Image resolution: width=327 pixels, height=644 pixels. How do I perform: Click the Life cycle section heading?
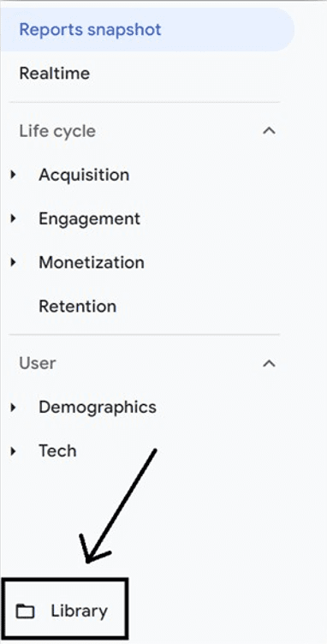(57, 131)
